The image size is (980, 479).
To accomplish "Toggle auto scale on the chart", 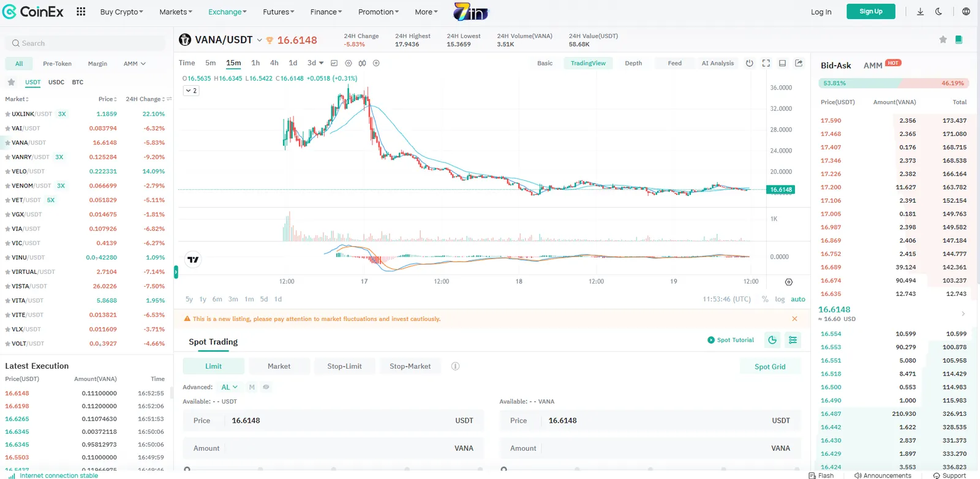I will click(798, 300).
